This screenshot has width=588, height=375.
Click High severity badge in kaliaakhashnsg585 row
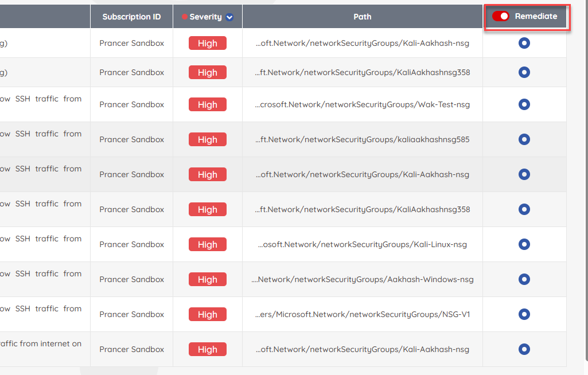coord(207,139)
